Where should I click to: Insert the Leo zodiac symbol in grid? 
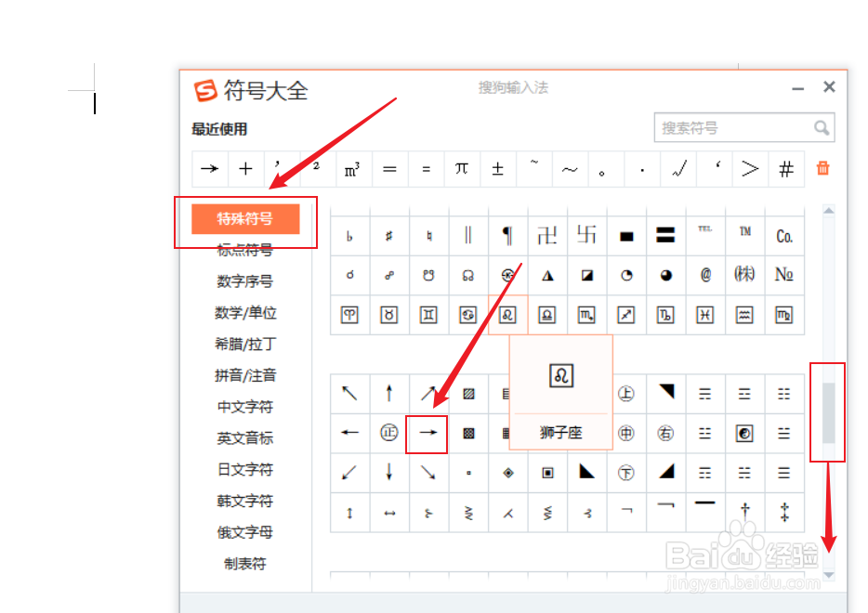pyautogui.click(x=507, y=315)
